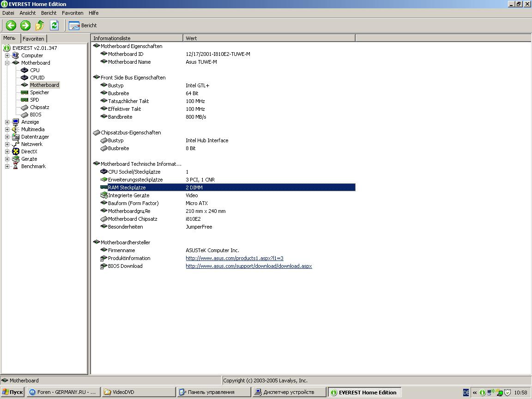Select the highlighted Motherboard sub-item in tree
Viewport: 532px width, 399px height.
(x=44, y=85)
